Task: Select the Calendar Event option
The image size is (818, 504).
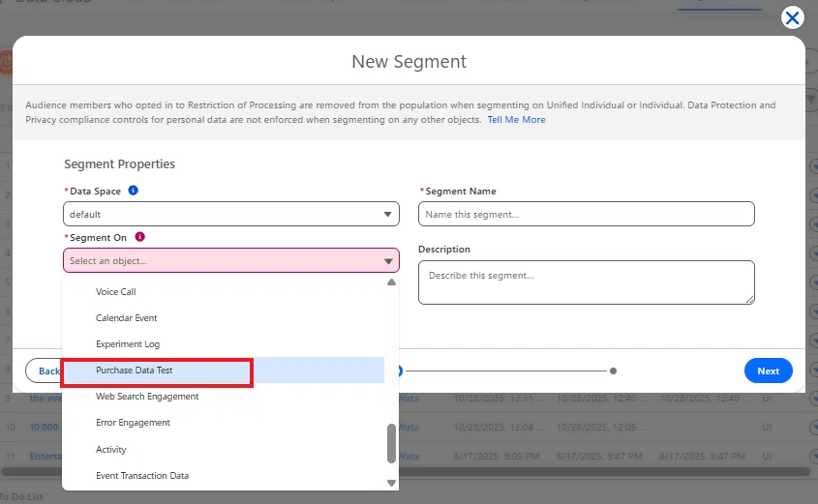Action: pyautogui.click(x=224, y=318)
